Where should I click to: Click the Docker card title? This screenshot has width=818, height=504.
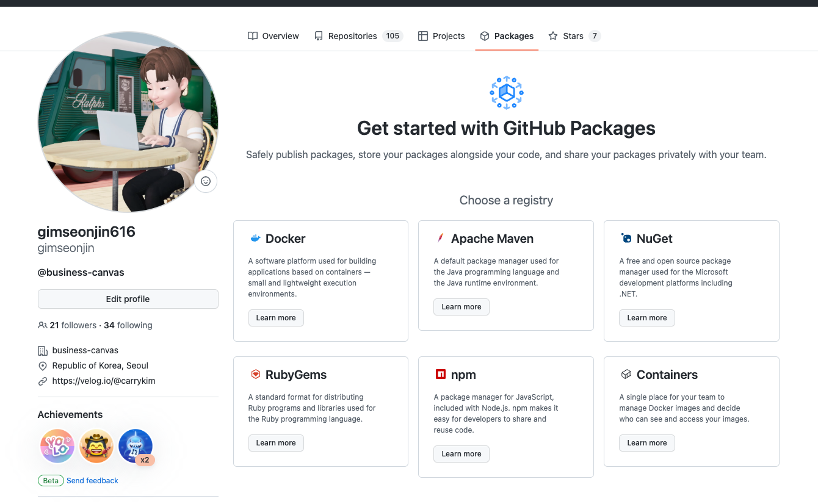click(x=285, y=239)
